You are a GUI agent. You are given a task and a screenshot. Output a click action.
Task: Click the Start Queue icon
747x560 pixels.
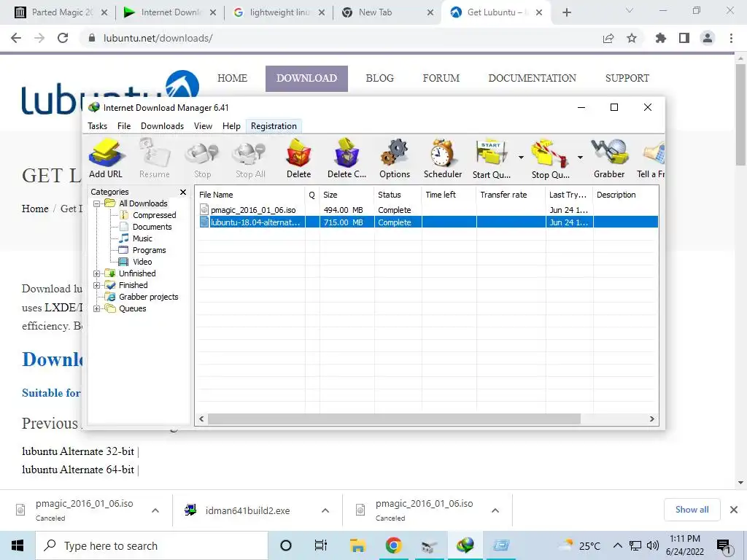pyautogui.click(x=492, y=159)
